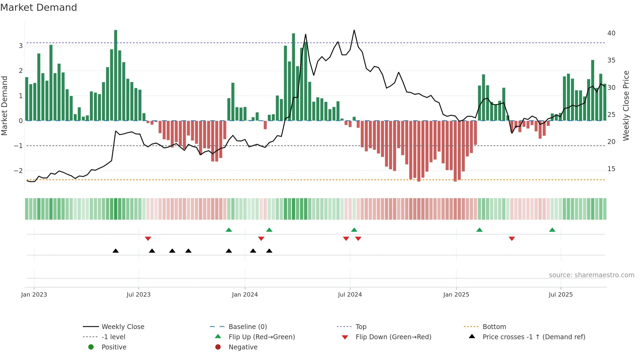Viewport: 644px width, 362px height.
Task: Click the price line peak near Jul 2024
Action: [354, 30]
